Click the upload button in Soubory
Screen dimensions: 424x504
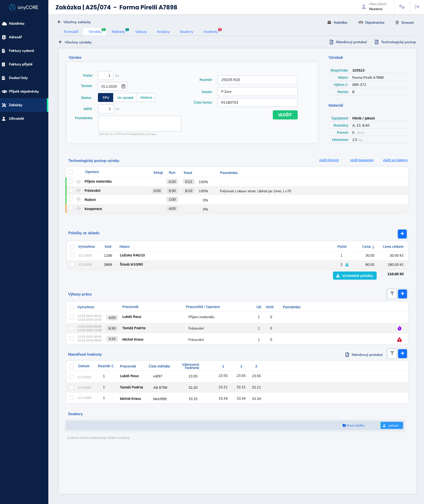point(392,426)
